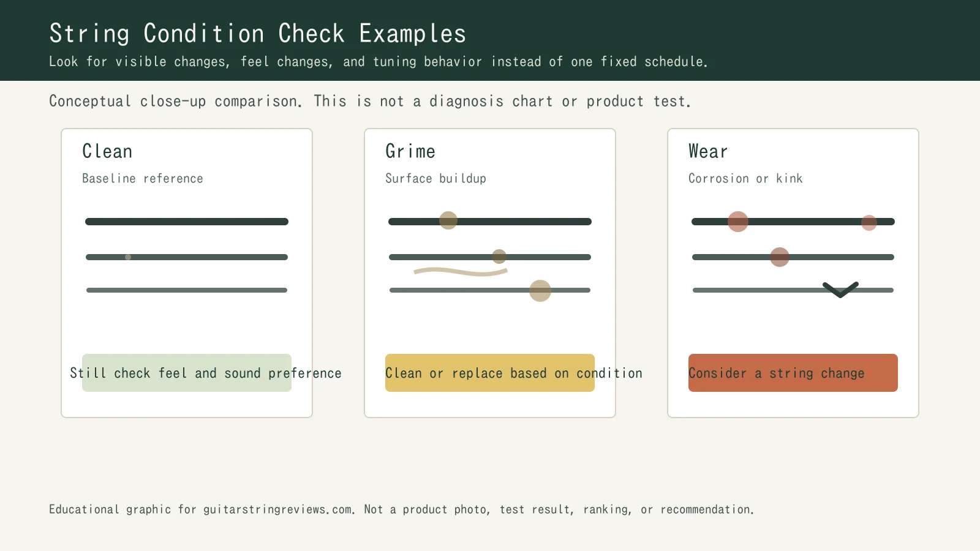Screen dimensions: 980x551
Task: Select the 'Wear' card heading
Action: tap(708, 151)
